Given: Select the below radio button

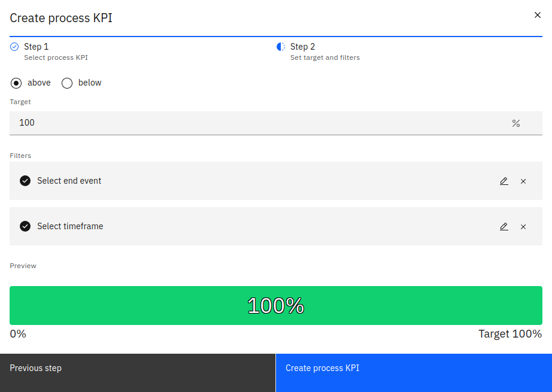Looking at the screenshot, I should point(67,83).
